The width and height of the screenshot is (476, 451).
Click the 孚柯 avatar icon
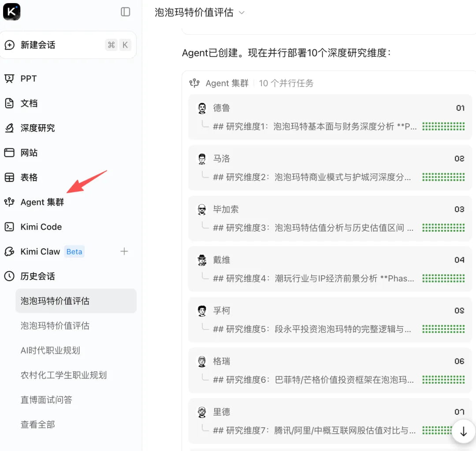[202, 311]
